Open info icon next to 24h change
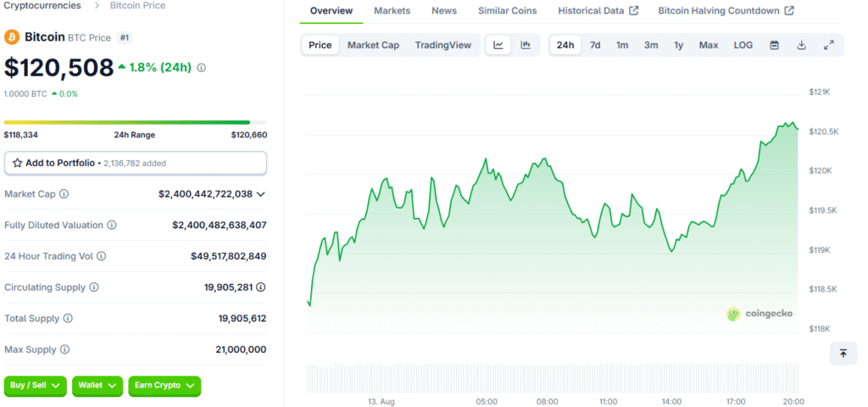Screen dimensions: 868x407 point(202,68)
